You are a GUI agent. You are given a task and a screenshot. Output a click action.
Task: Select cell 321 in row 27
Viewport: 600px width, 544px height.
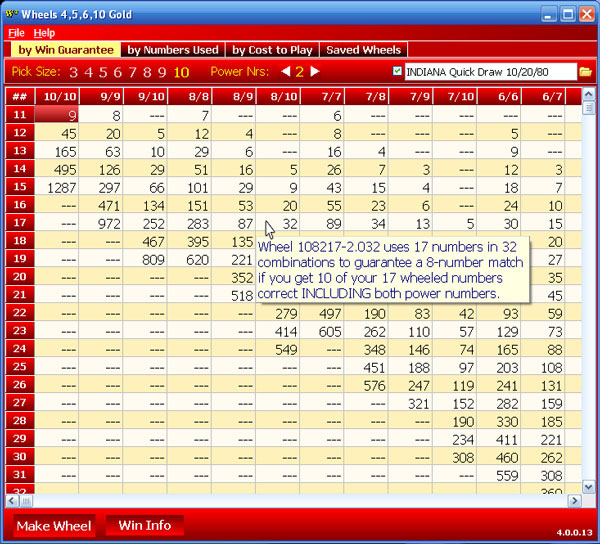pyautogui.click(x=411, y=404)
